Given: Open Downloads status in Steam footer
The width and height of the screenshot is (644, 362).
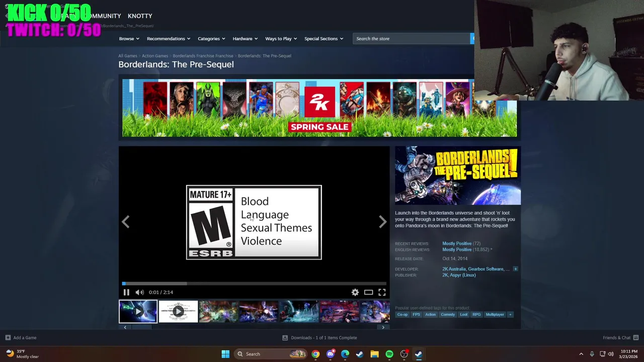Looking at the screenshot, I should pos(319,338).
